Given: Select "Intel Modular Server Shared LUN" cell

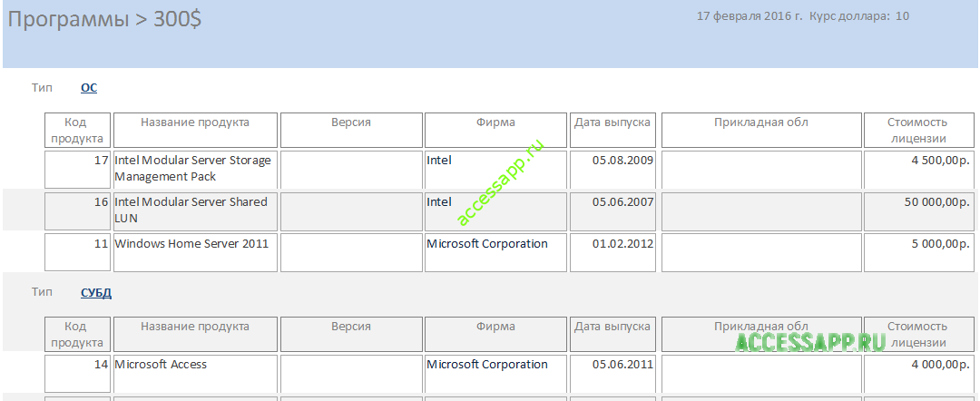Looking at the screenshot, I should click(x=195, y=211).
